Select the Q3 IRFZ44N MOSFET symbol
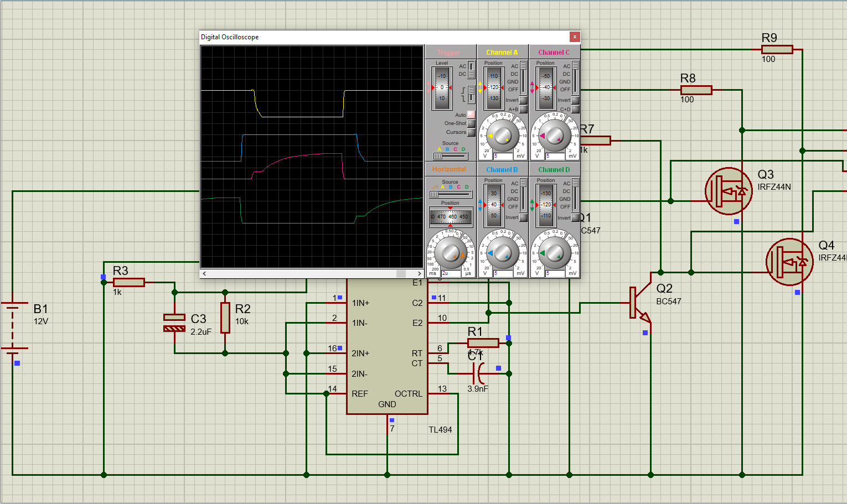The image size is (847, 504). 729,191
